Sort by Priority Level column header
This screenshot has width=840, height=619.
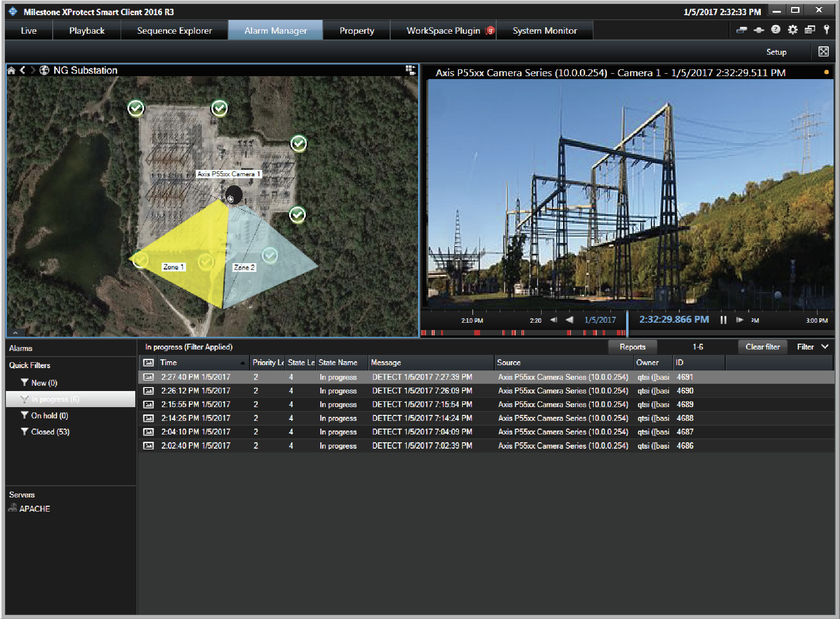point(268,362)
